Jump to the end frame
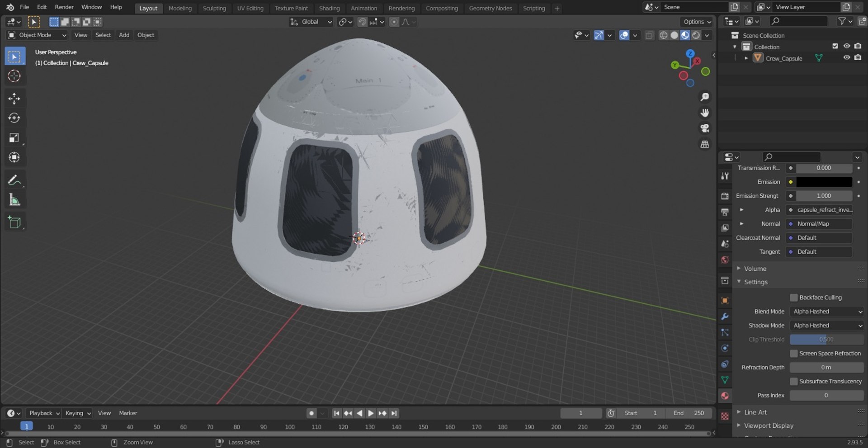Viewport: 868px width, 448px height. pos(394,413)
